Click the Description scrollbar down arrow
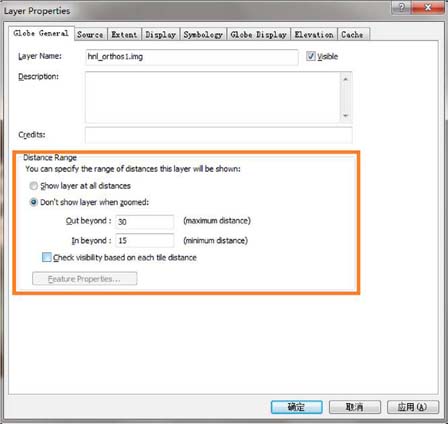The height and width of the screenshot is (424, 448). [346, 115]
